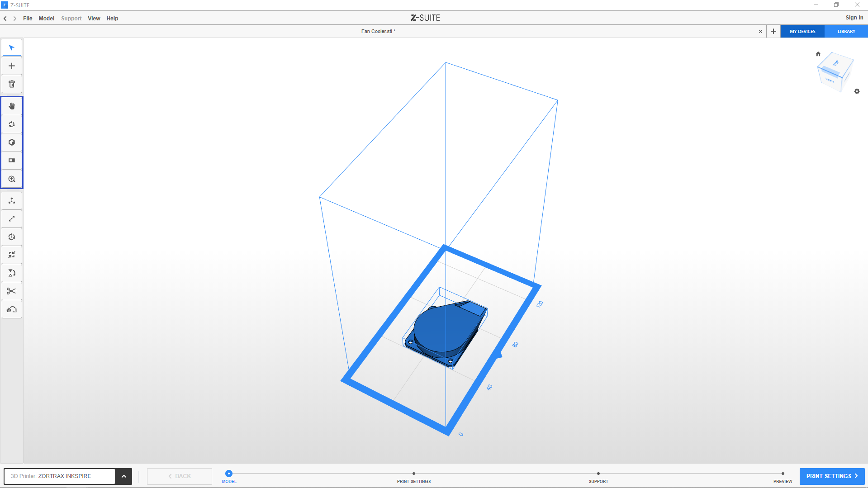Viewport: 868px width, 488px height.
Task: Click the trash can delete icon
Action: pos(12,84)
